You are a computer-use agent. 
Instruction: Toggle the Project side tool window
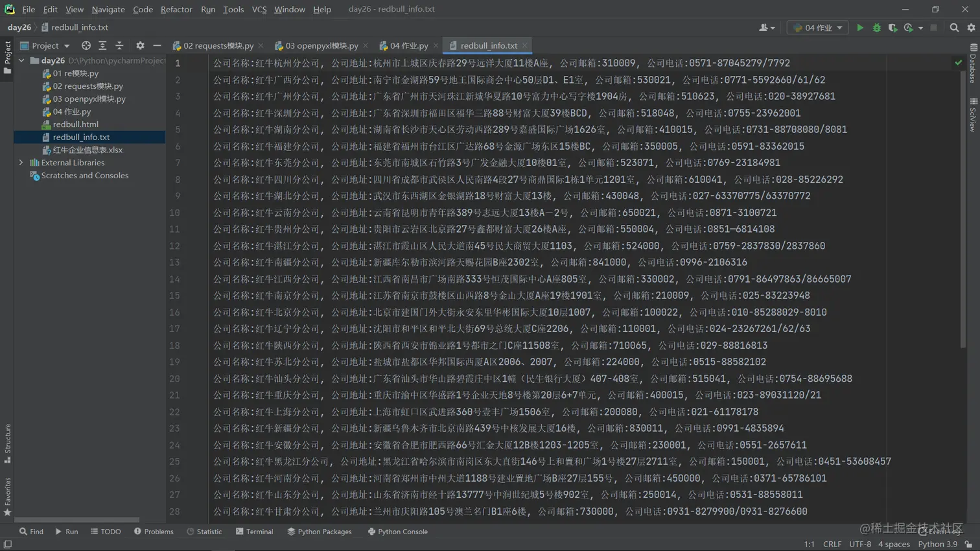tap(8, 57)
